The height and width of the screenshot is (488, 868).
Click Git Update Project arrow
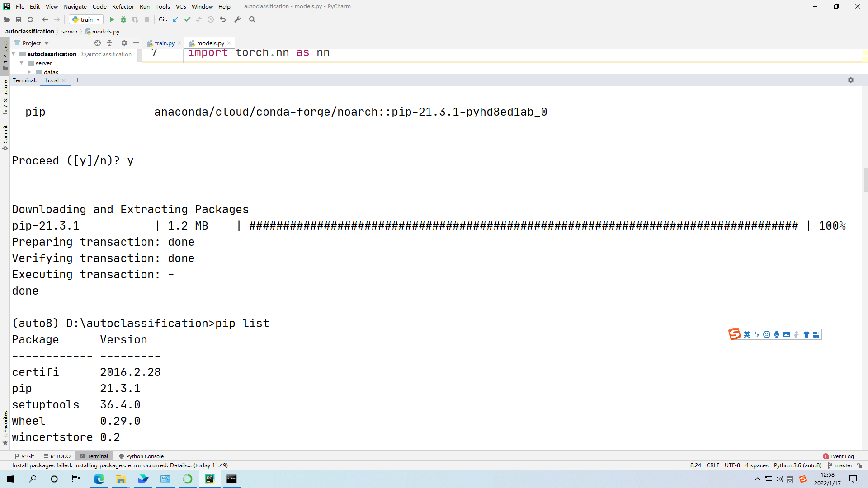tap(175, 19)
